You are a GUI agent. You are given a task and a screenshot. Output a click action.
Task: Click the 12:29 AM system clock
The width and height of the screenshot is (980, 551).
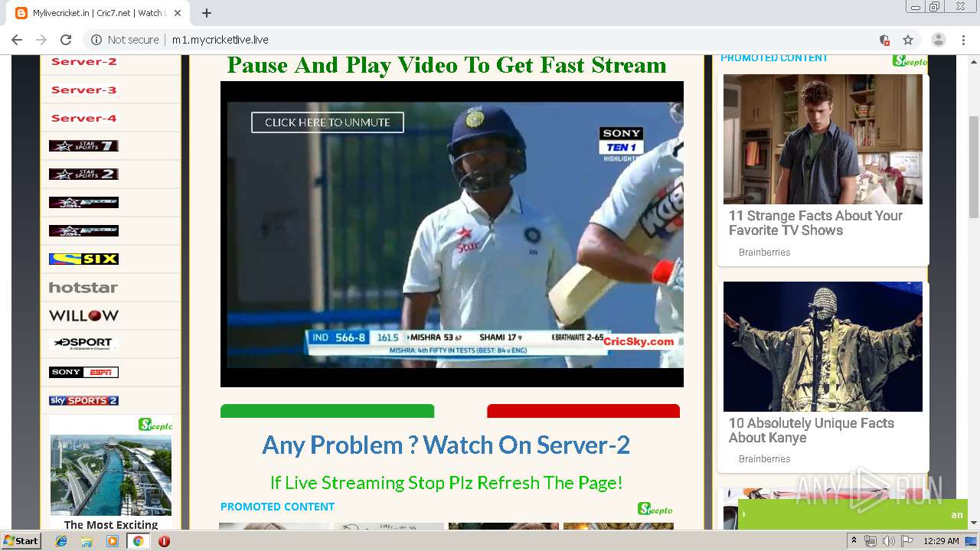tap(942, 541)
